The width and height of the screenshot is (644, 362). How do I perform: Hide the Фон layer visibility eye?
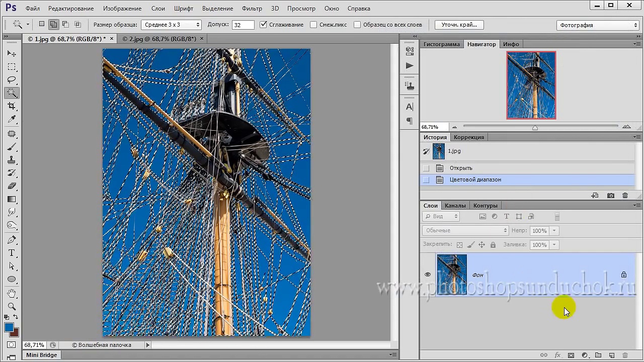point(428,275)
